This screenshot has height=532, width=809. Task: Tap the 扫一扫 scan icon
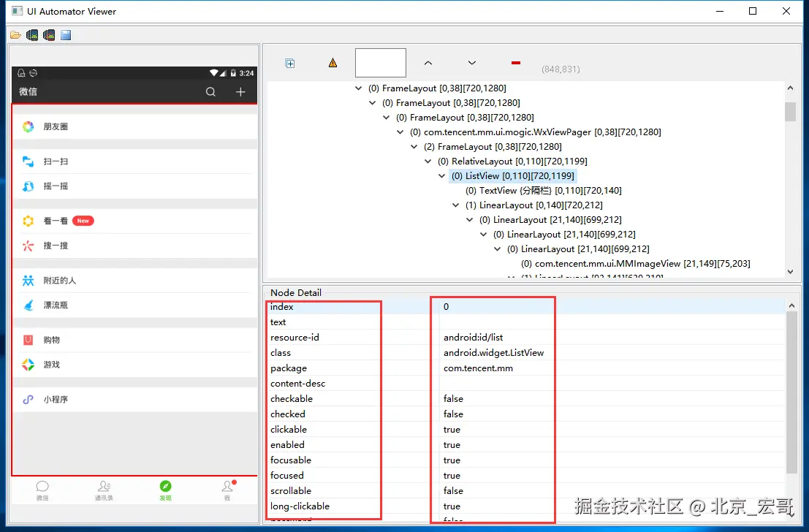click(x=28, y=161)
